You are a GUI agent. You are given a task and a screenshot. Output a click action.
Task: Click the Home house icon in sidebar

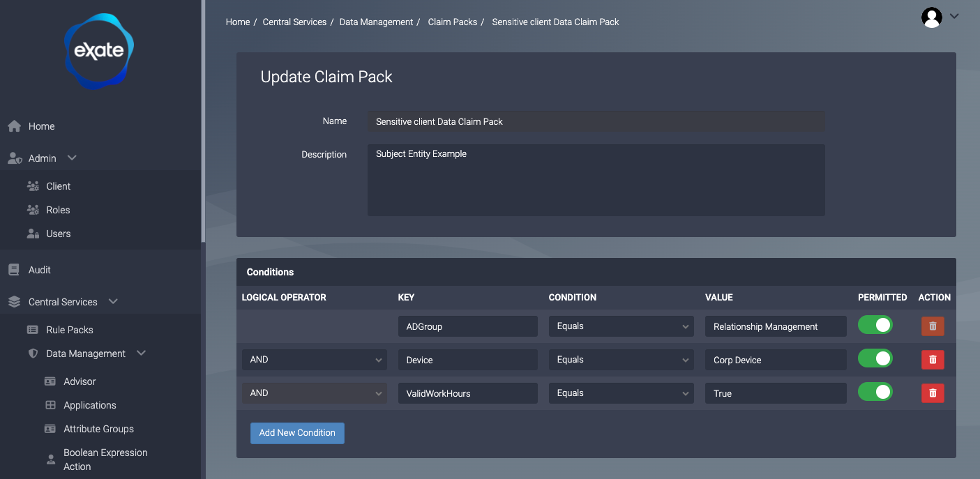click(14, 126)
